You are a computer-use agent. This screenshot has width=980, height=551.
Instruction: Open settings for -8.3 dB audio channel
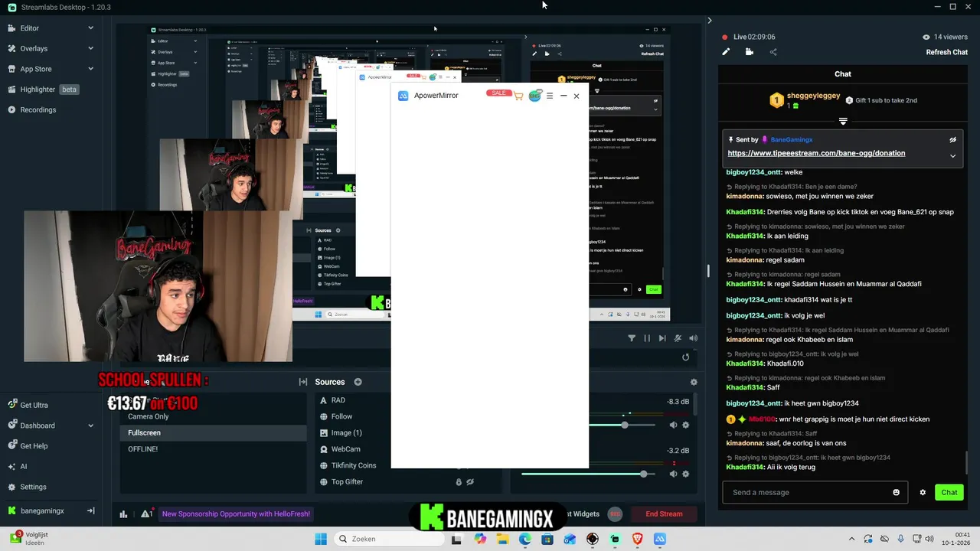point(686,425)
